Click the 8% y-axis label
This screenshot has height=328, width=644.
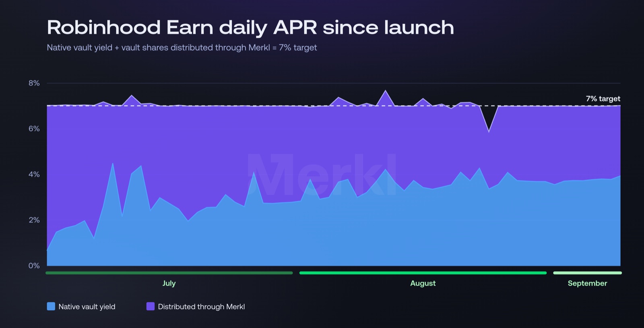pyautogui.click(x=34, y=83)
